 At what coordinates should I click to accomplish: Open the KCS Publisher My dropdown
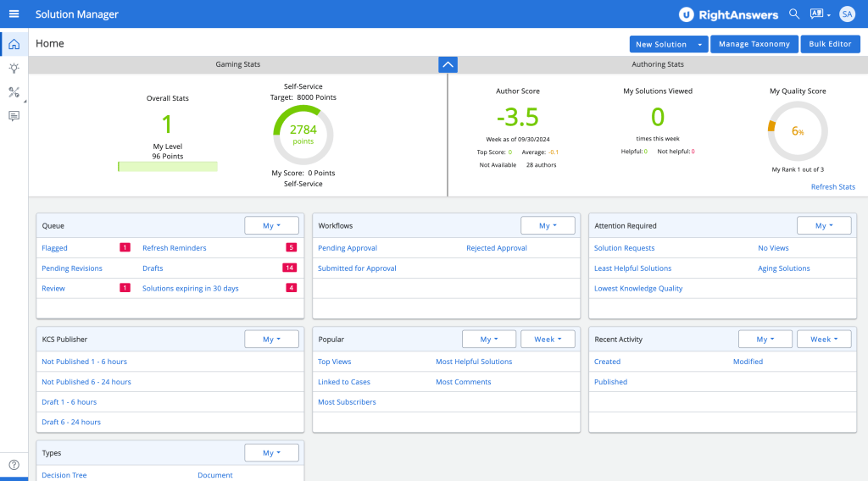coord(271,339)
